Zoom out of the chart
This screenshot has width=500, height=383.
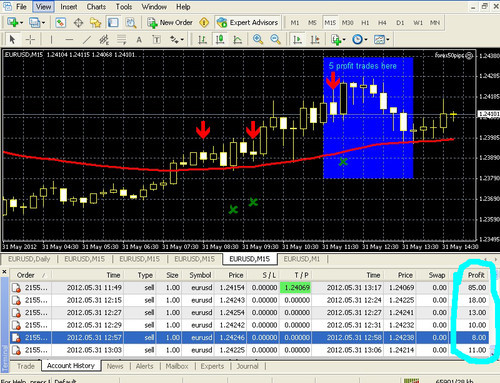point(275,40)
